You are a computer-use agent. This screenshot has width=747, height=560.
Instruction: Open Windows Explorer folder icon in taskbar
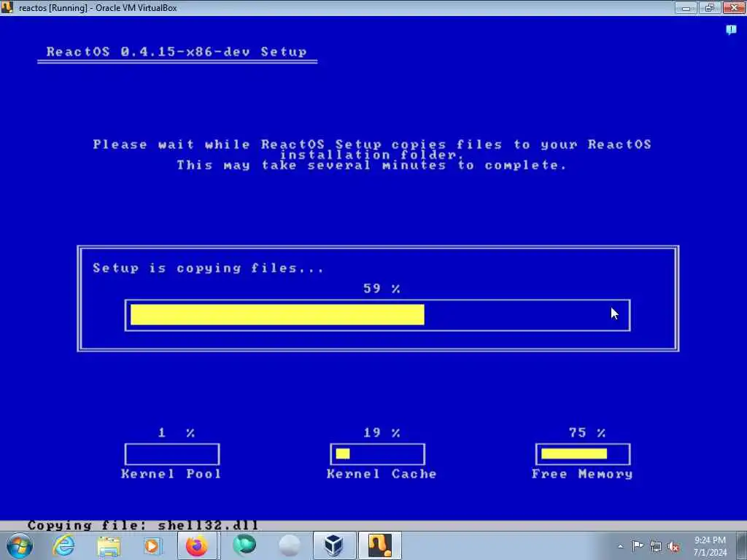point(109,545)
